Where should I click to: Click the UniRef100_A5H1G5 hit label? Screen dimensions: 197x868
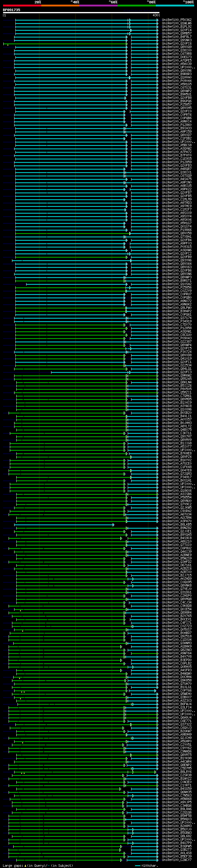[x=176, y=84]
